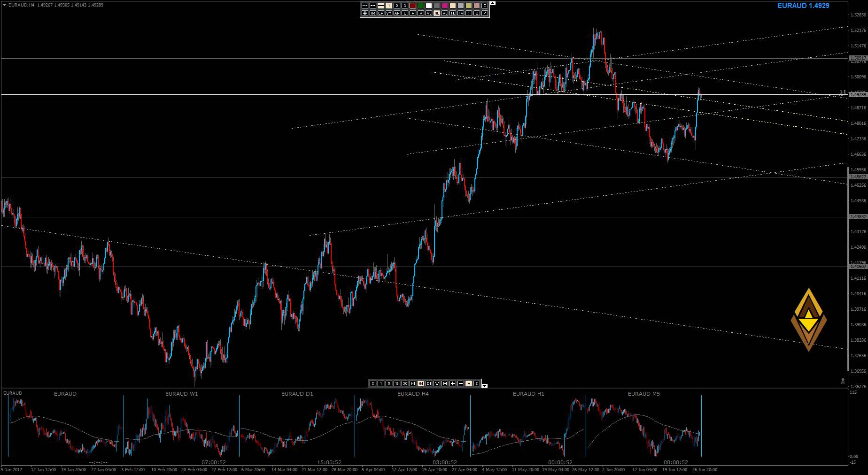The height and width of the screenshot is (475, 868).
Task: Collapse the timeframe toolbar with the down arrow
Action: point(485,386)
